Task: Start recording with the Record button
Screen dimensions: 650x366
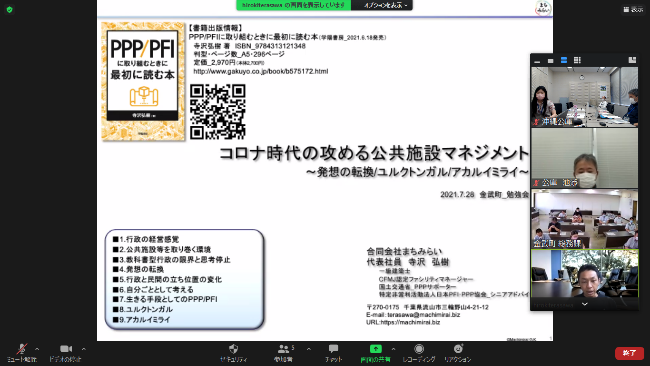Action: point(419,353)
